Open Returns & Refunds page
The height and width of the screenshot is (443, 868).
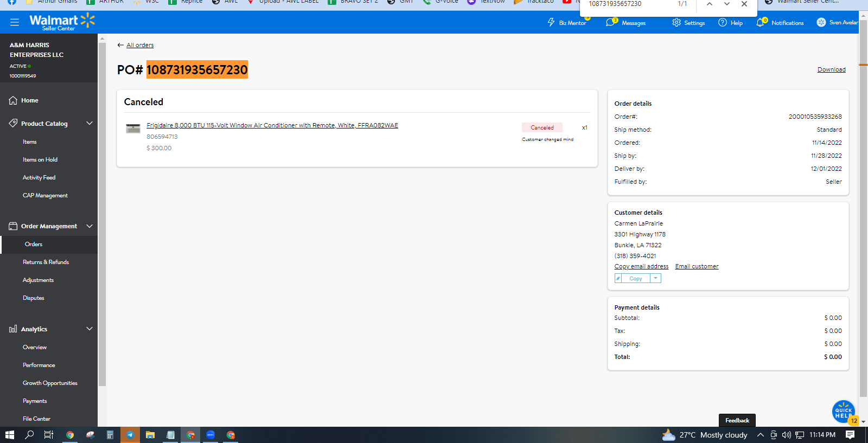point(46,262)
